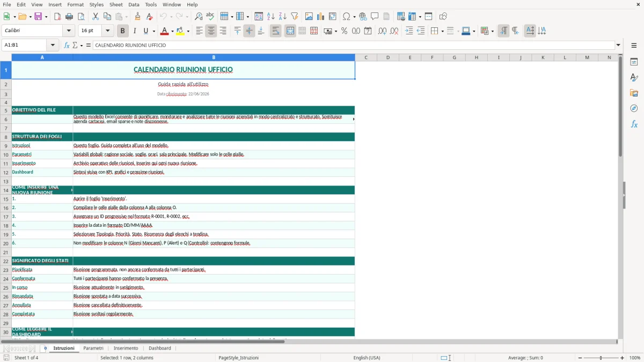Click the Copy icon

[107, 17]
